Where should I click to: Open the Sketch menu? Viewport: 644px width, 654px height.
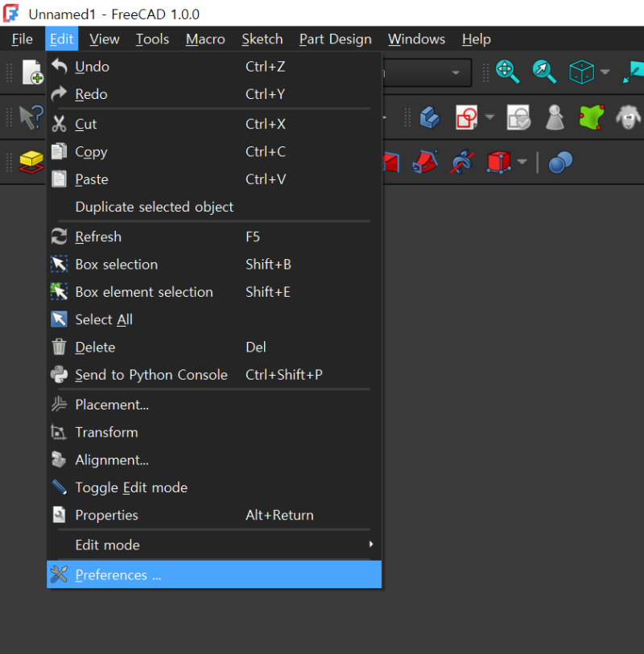point(262,39)
